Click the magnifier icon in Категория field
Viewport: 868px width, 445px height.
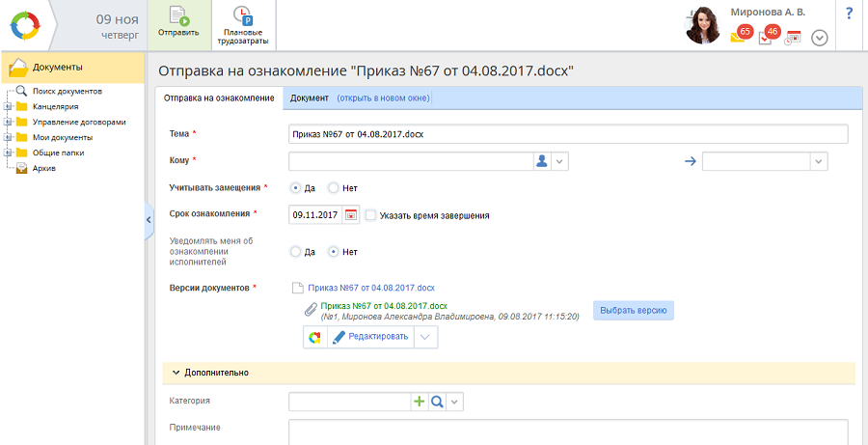[436, 401]
